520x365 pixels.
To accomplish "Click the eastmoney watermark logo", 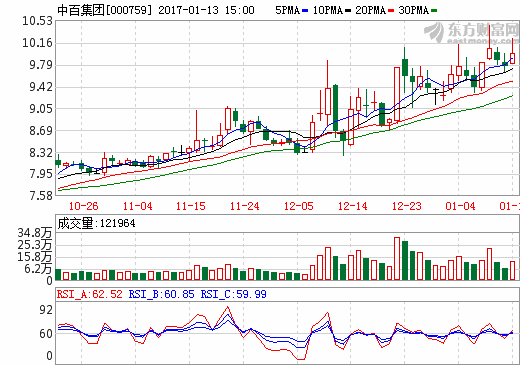I will pos(471,33).
